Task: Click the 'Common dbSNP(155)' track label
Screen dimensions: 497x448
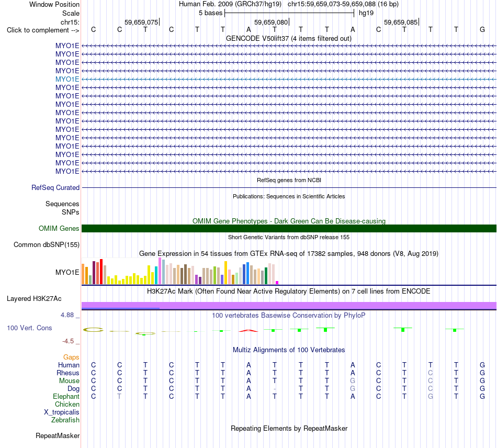Action: 46,245
